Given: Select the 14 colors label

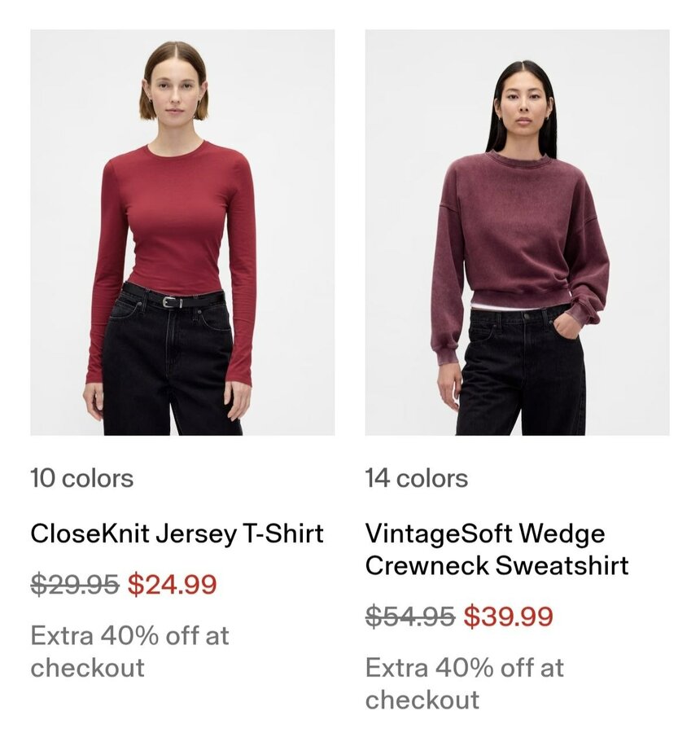Looking at the screenshot, I should tap(417, 478).
